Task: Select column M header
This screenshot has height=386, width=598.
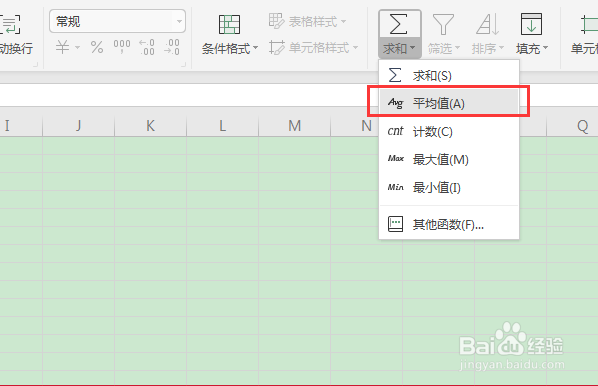Action: [294, 125]
